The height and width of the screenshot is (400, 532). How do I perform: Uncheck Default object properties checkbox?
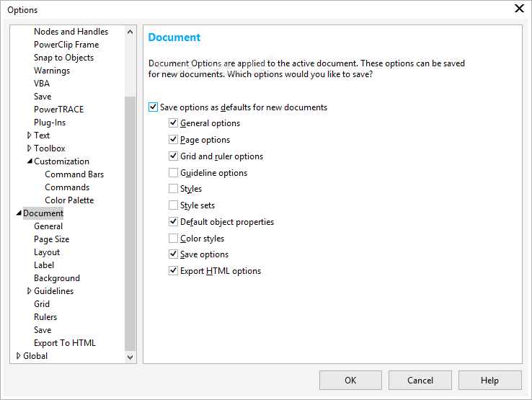pos(173,221)
